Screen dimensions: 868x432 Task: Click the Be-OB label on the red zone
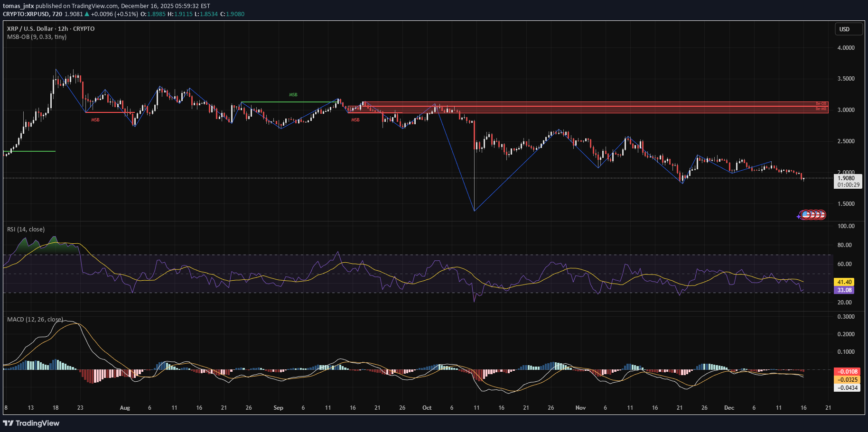coord(821,103)
